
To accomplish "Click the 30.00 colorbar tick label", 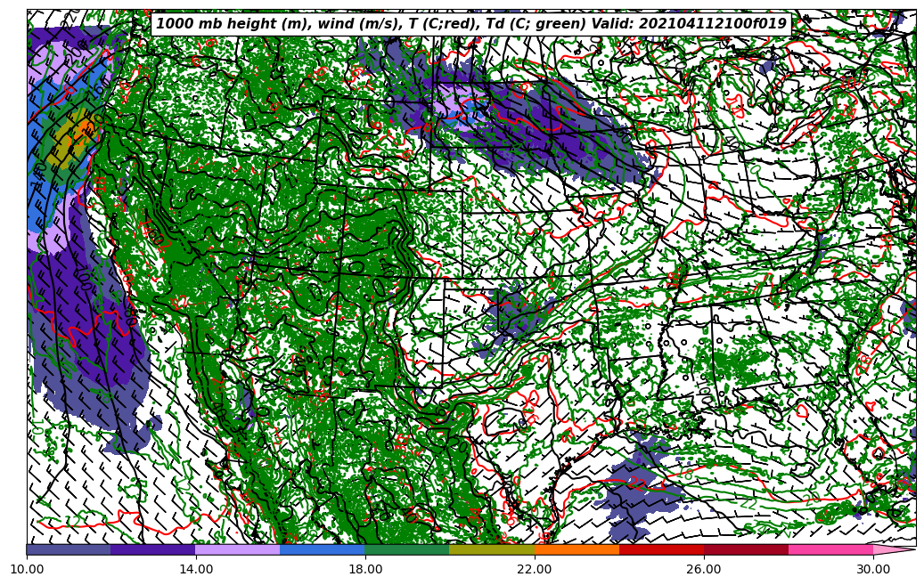I will click(873, 570).
